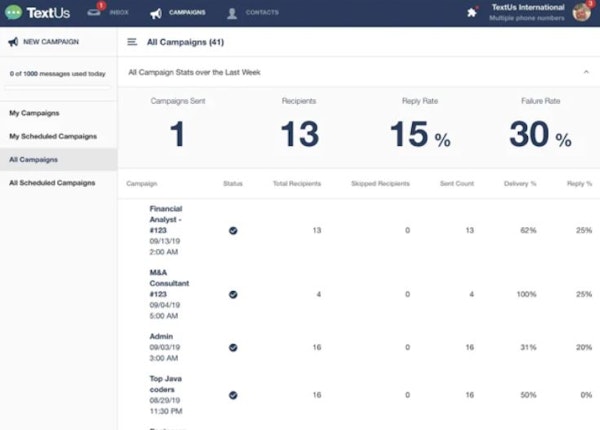This screenshot has width=600, height=430.
Task: Click status check icon for M&A Consultant campaign
Action: tap(233, 295)
